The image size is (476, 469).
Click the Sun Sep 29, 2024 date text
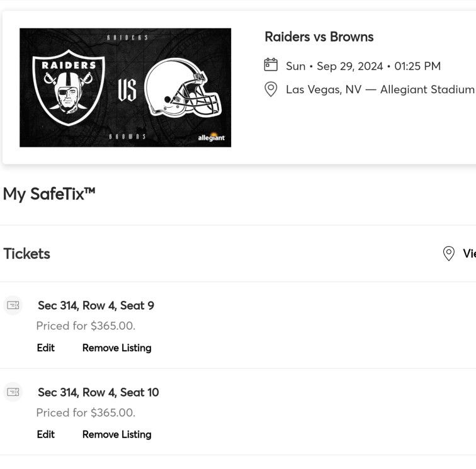[363, 66]
